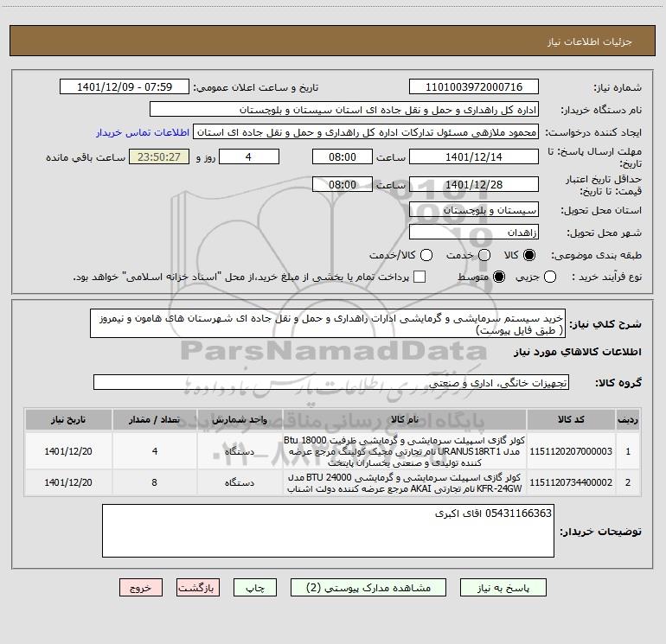Click the AKAI KFR-24GW item name cell
Viewport: 666px width, 644px height.
[x=405, y=482]
